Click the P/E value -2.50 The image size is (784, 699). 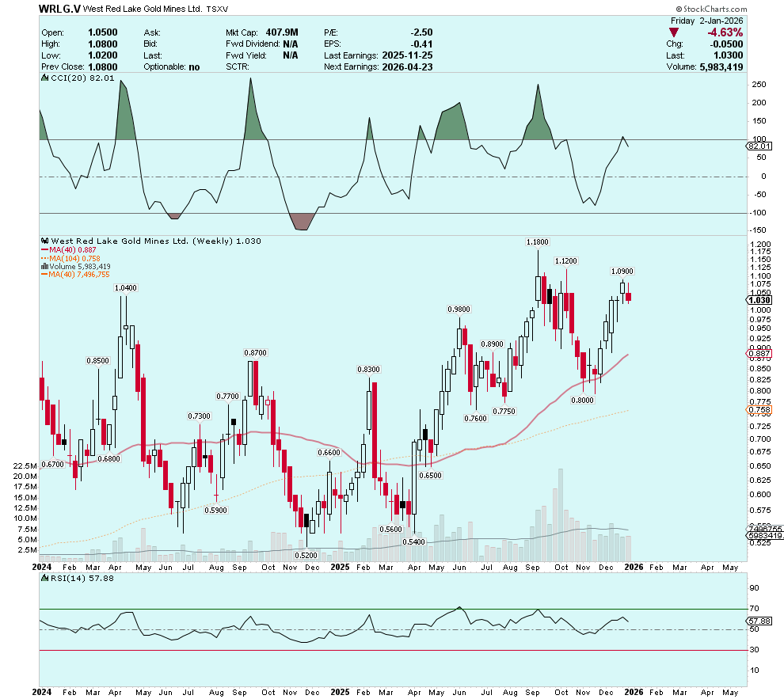coord(421,32)
